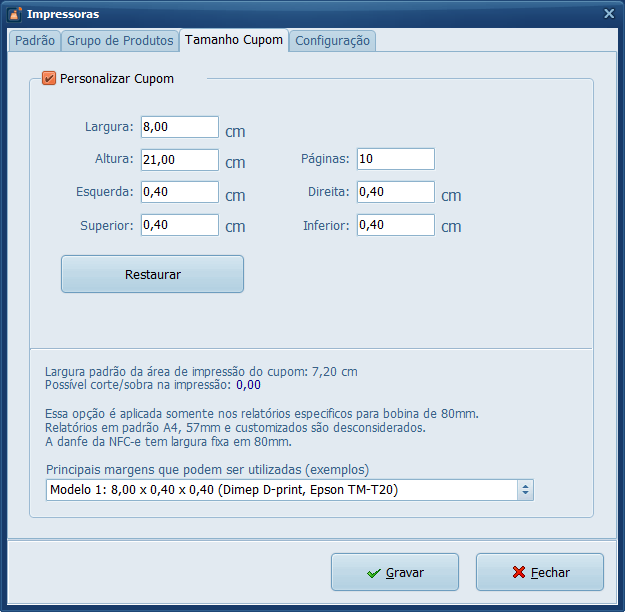Save settings with the Gravar button

[x=395, y=573]
